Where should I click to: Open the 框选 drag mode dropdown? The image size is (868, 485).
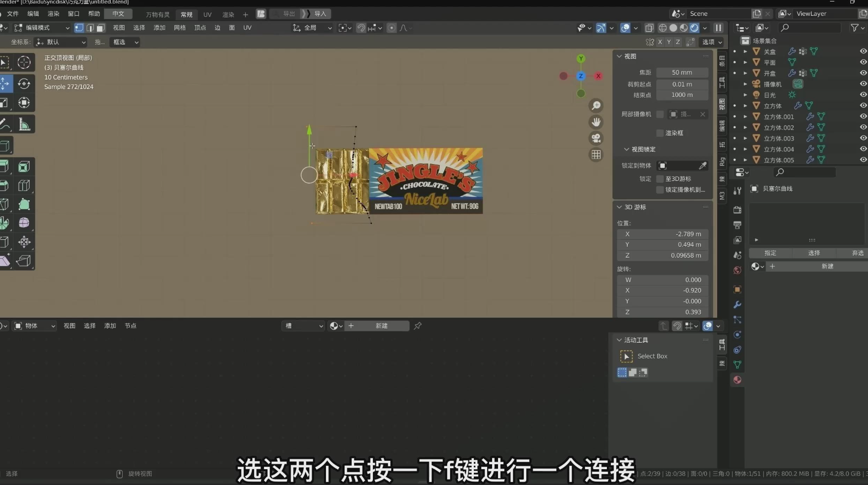click(125, 42)
